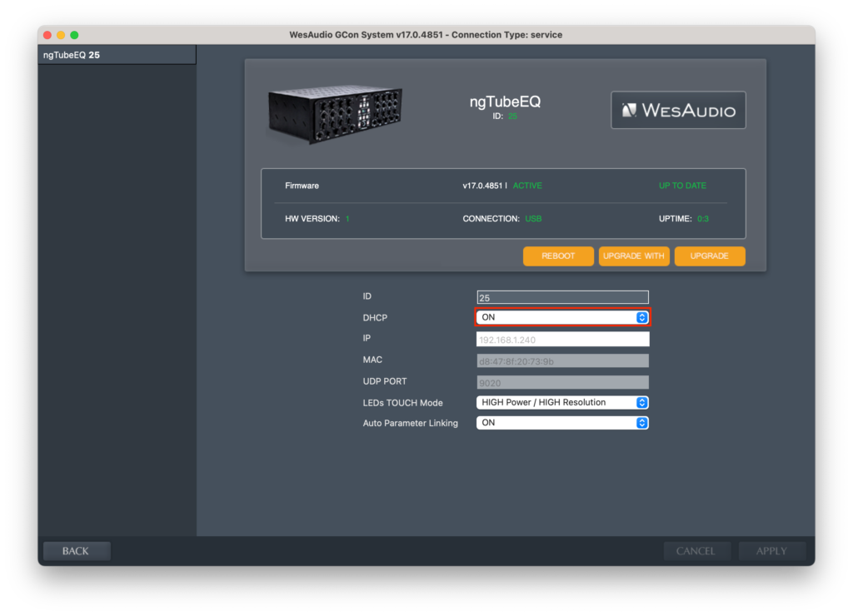Click the WesAudio logo badge
853x616 pixels.
coord(678,110)
